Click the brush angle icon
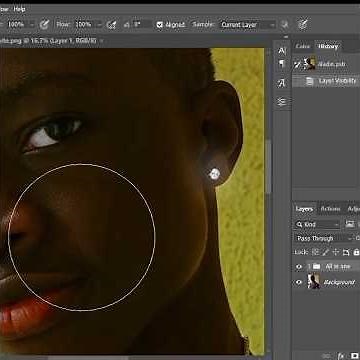 click(x=127, y=24)
